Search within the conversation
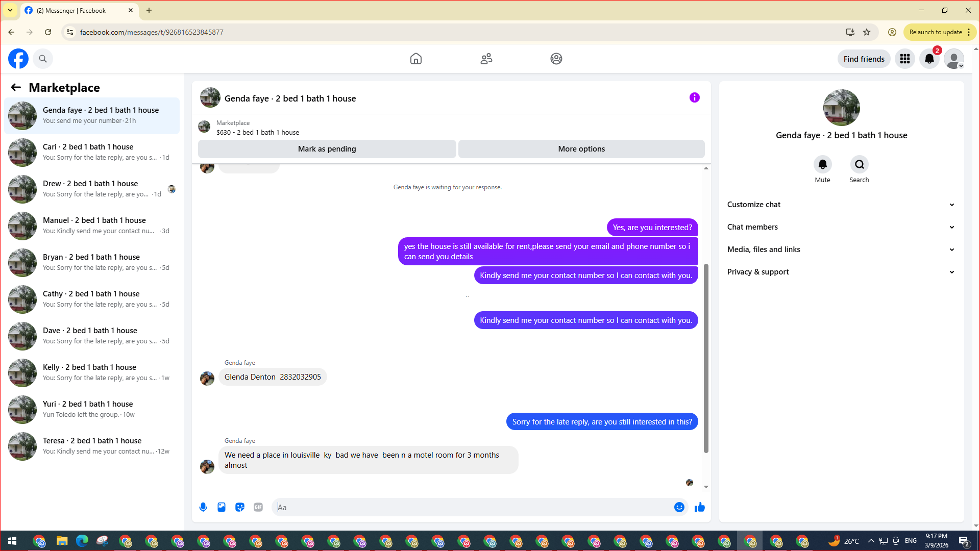The width and height of the screenshot is (980, 551). 859,165
